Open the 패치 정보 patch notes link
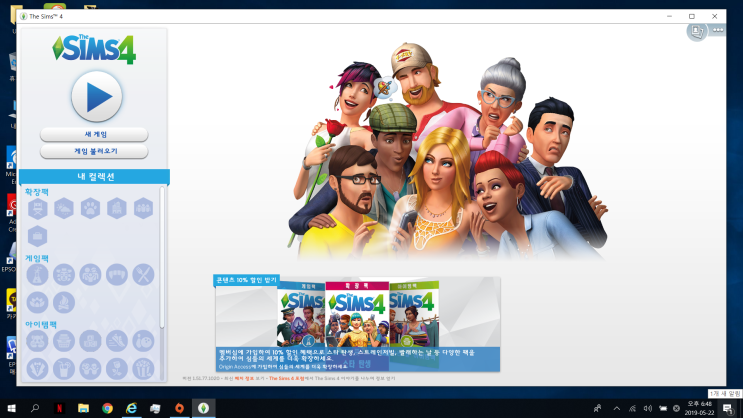 click(x=244, y=379)
